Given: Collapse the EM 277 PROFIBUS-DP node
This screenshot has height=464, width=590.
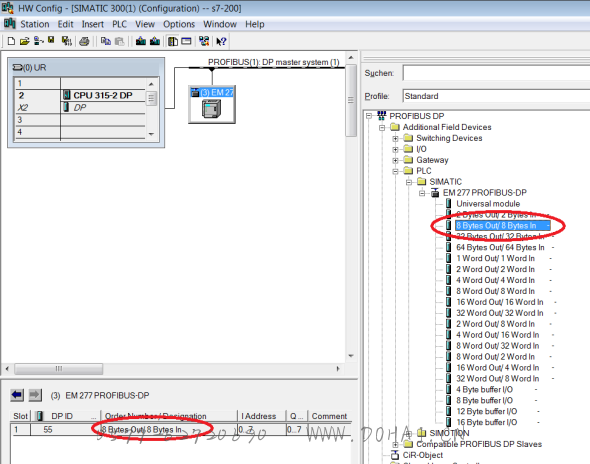Looking at the screenshot, I should [422, 193].
